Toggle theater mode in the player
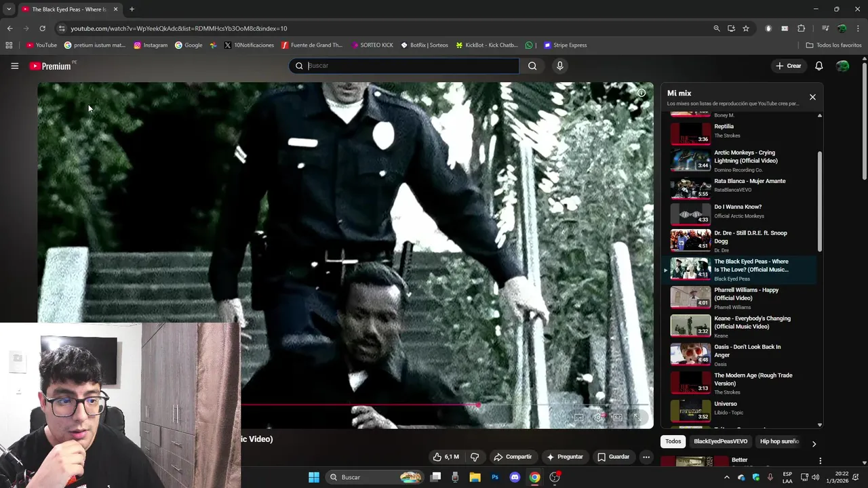This screenshot has width=868, height=488. [618, 418]
